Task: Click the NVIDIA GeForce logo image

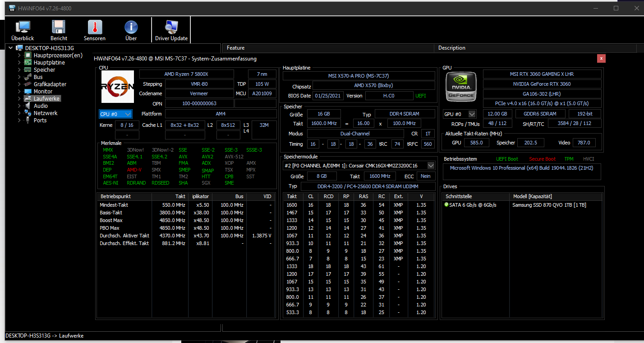Action: [460, 87]
